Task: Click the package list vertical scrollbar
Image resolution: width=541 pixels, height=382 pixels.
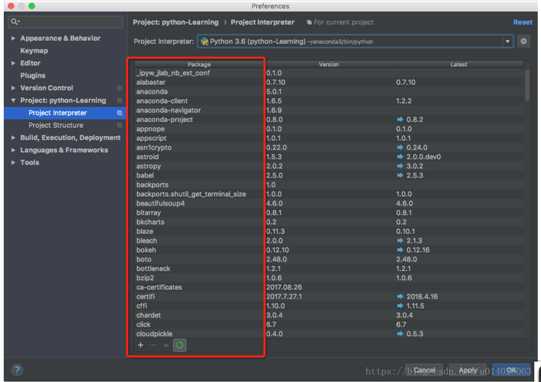Action: (527, 86)
